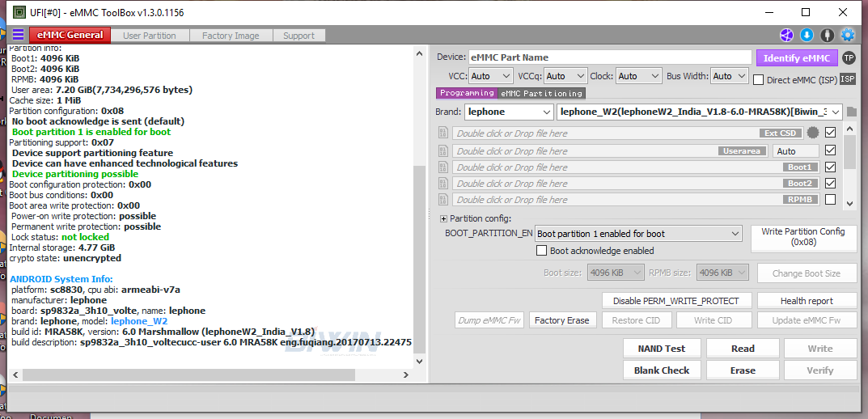Click the file list vertical scrollbar thumb
The width and height of the screenshot is (868, 419).
pyautogui.click(x=849, y=151)
